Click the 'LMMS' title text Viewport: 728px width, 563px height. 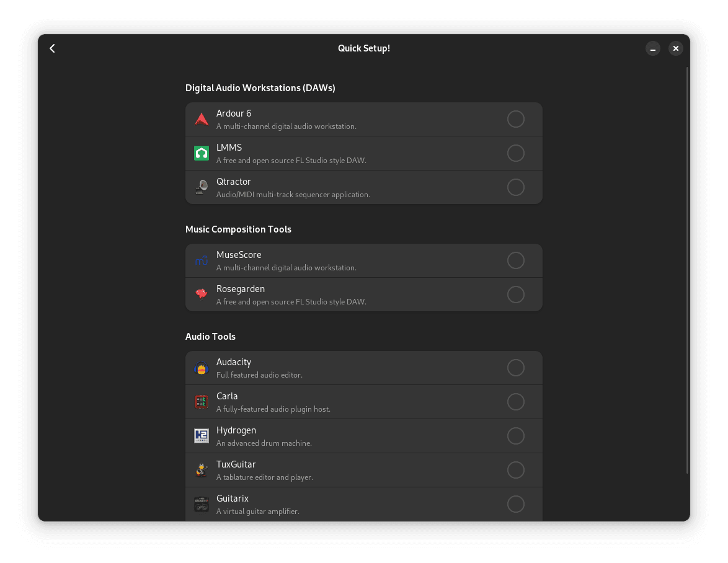(x=229, y=148)
